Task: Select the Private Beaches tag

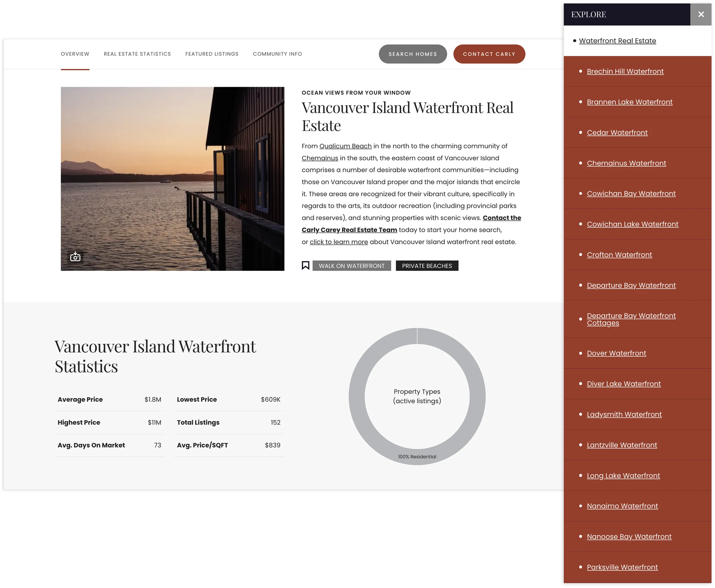Action: pyautogui.click(x=427, y=266)
